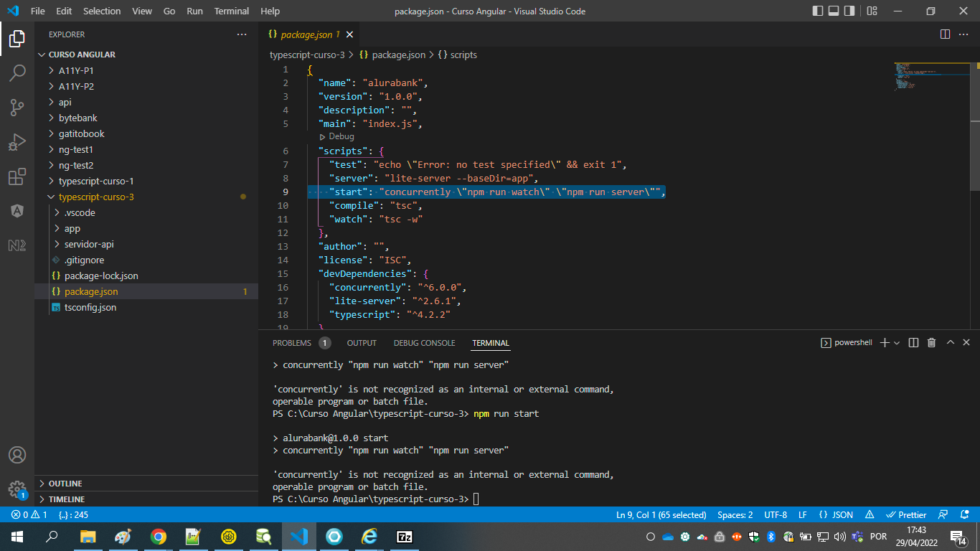This screenshot has height=551, width=980.
Task: Close the package.json editor tab
Action: coord(349,34)
